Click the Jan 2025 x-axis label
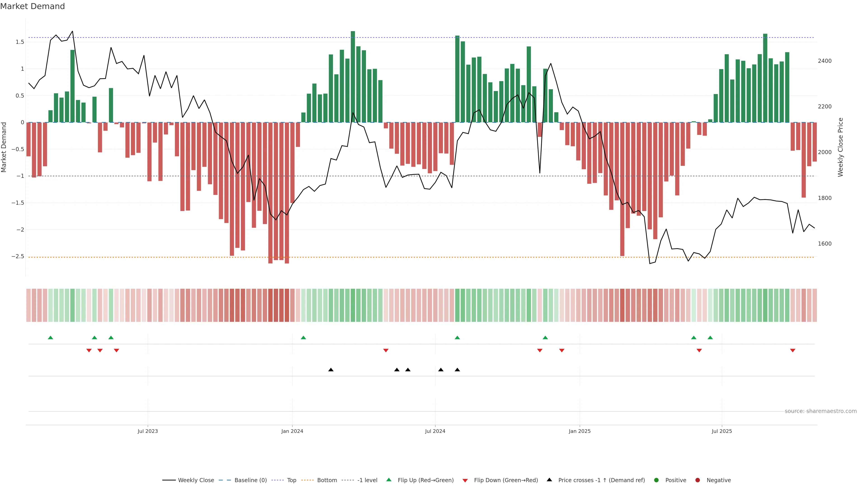This screenshot has height=488, width=868. tap(580, 431)
